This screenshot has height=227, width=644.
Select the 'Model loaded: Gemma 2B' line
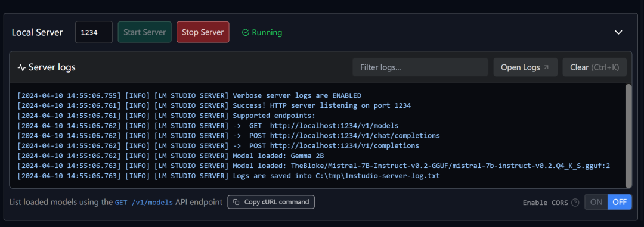click(x=171, y=156)
